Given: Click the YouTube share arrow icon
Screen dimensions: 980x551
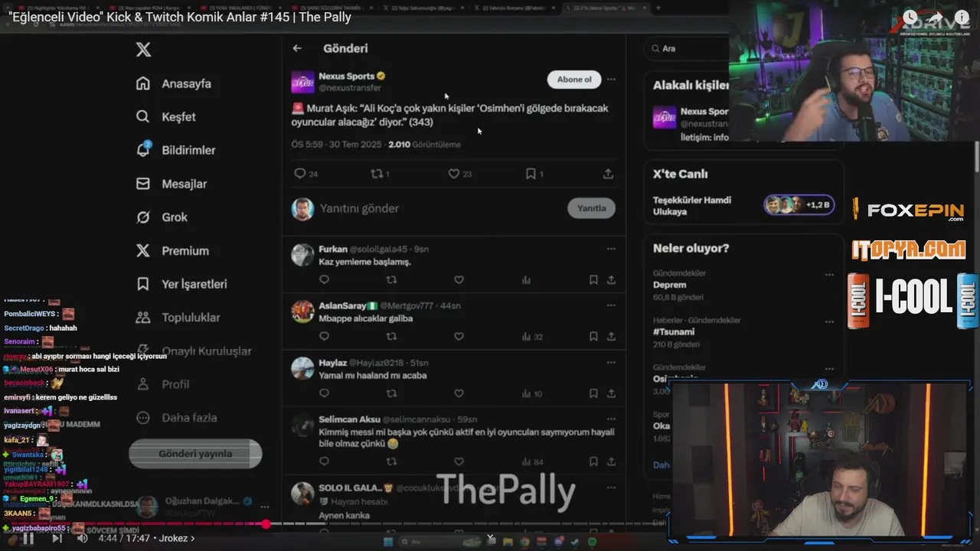Looking at the screenshot, I should [936, 17].
